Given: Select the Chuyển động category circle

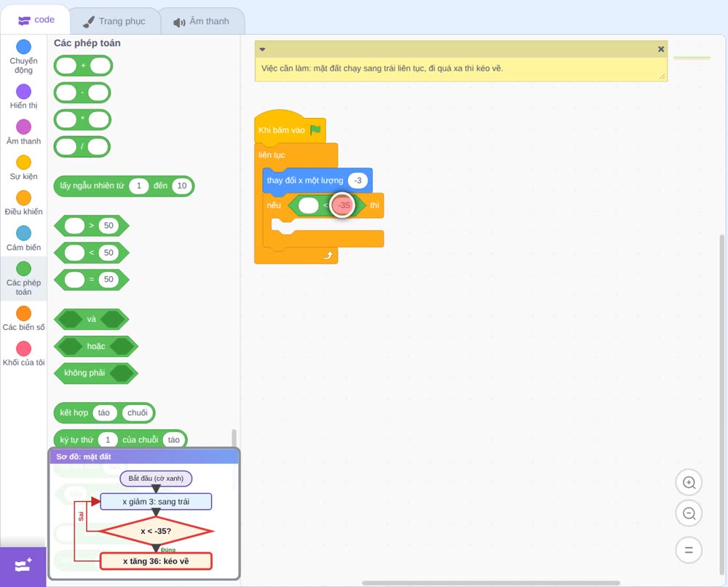Looking at the screenshot, I should point(24,47).
